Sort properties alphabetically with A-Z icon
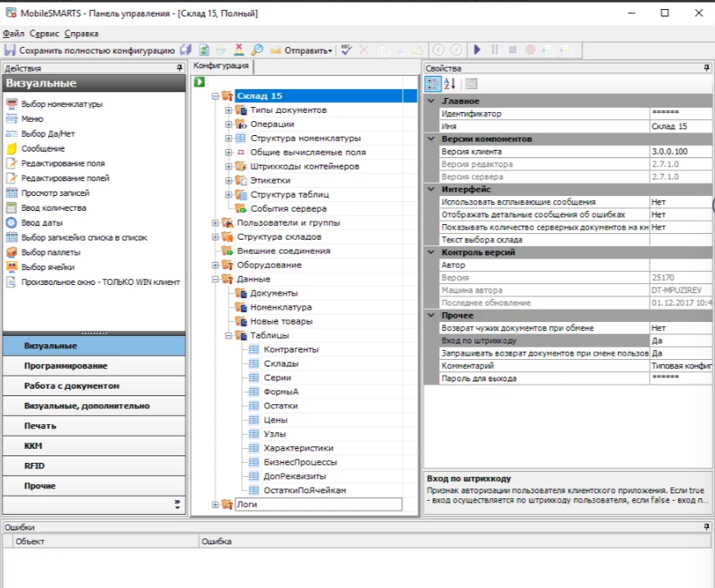715x588 pixels. (x=450, y=82)
